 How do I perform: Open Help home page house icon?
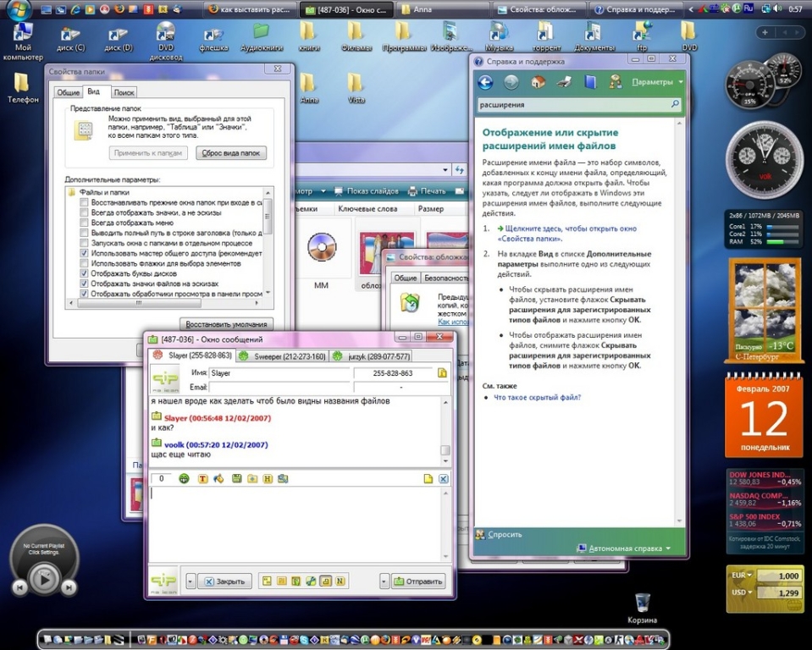click(x=538, y=82)
